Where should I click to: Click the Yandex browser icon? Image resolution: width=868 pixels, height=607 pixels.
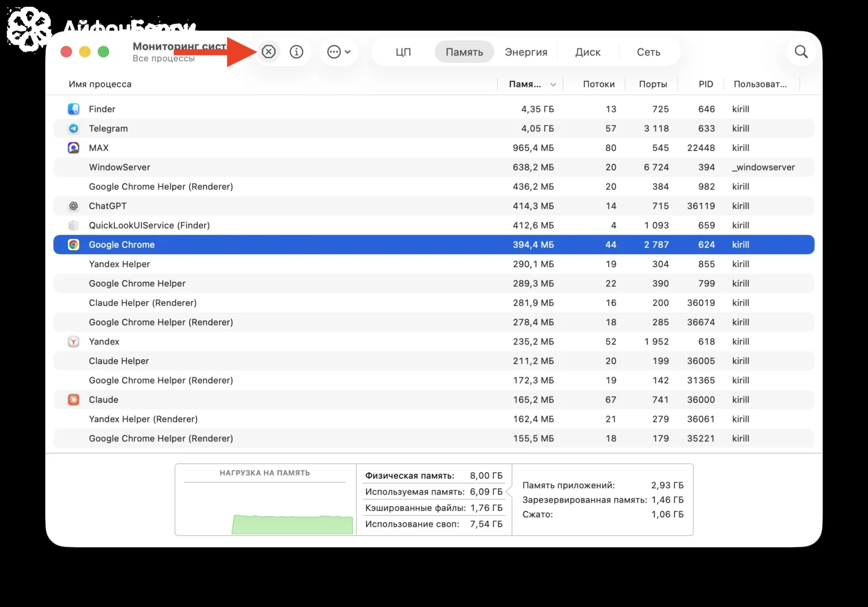pyautogui.click(x=73, y=342)
